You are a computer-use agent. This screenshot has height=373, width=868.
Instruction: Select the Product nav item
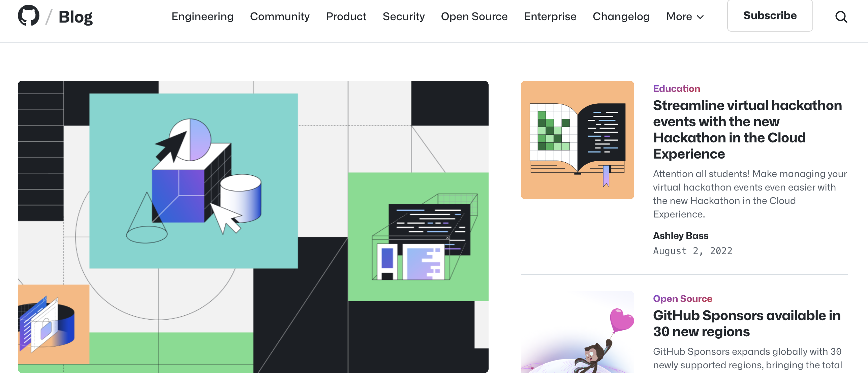(x=346, y=16)
